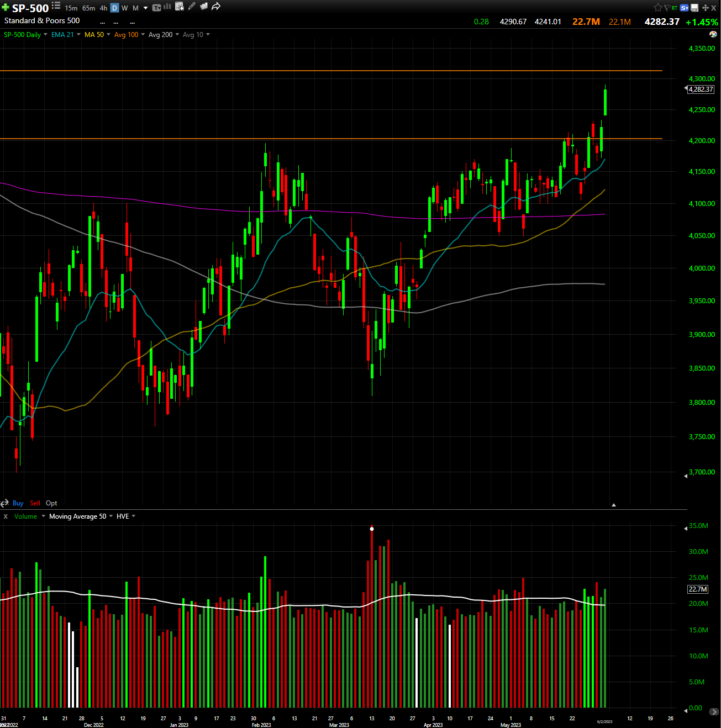Remove the volume pane with its x icon
721x728 pixels.
pos(6,516)
